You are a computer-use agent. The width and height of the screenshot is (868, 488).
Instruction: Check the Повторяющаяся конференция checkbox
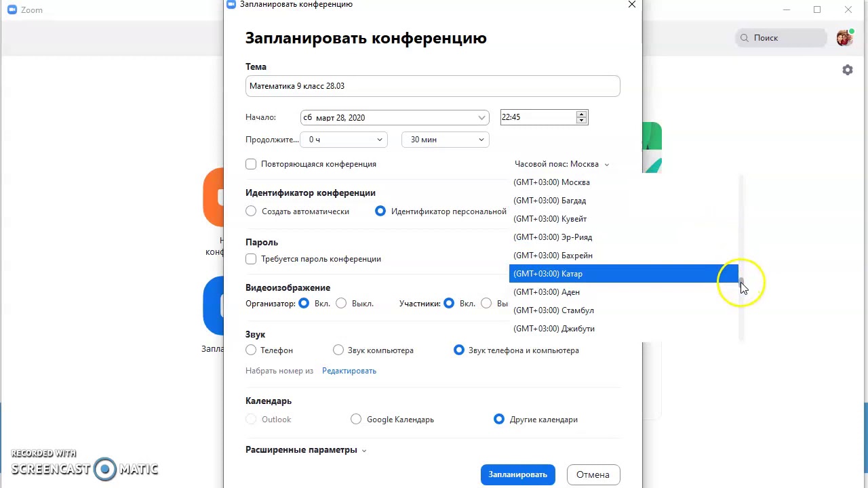[x=251, y=164]
